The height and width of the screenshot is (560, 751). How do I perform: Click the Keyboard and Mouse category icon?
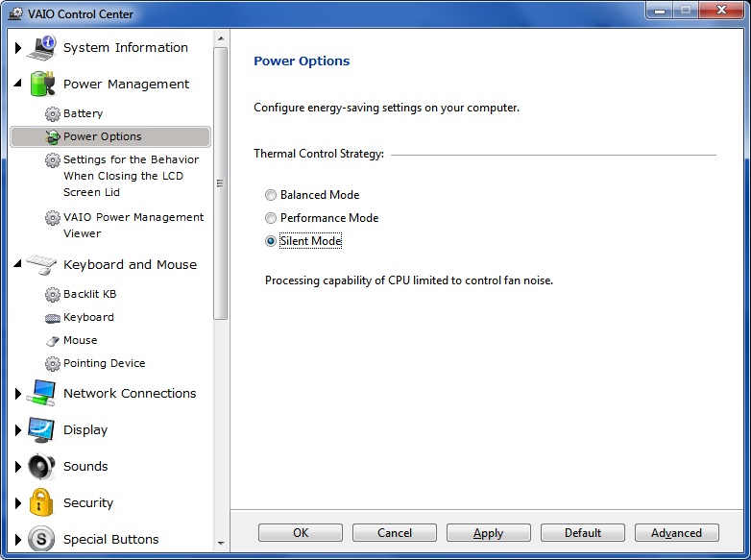(41, 264)
